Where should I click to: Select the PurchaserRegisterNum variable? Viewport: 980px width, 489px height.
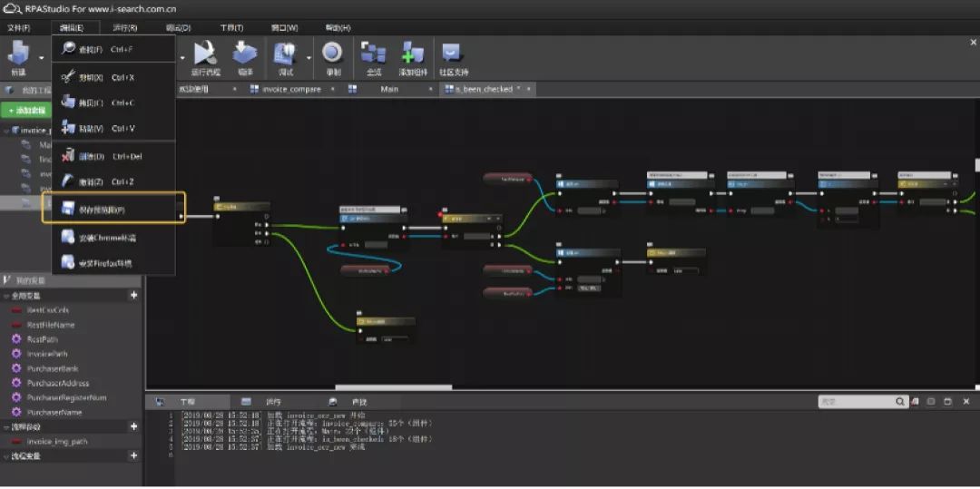point(66,397)
